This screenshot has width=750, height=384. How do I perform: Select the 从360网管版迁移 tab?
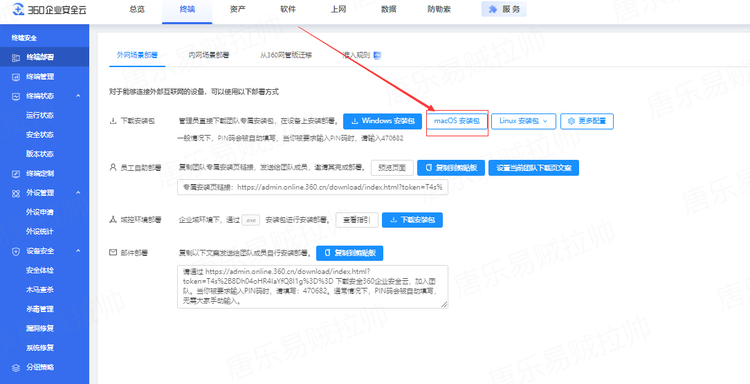pyautogui.click(x=286, y=55)
